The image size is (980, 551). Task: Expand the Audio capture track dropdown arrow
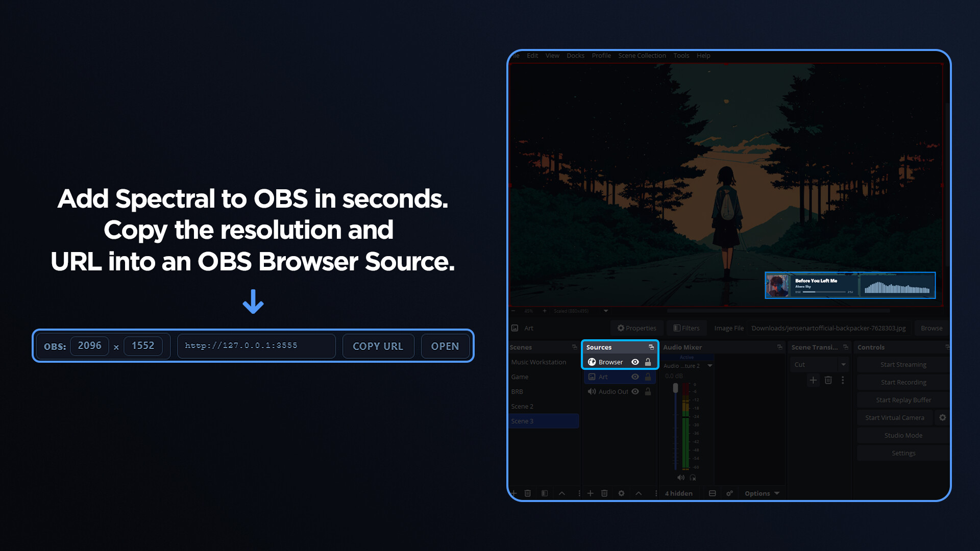(x=709, y=366)
